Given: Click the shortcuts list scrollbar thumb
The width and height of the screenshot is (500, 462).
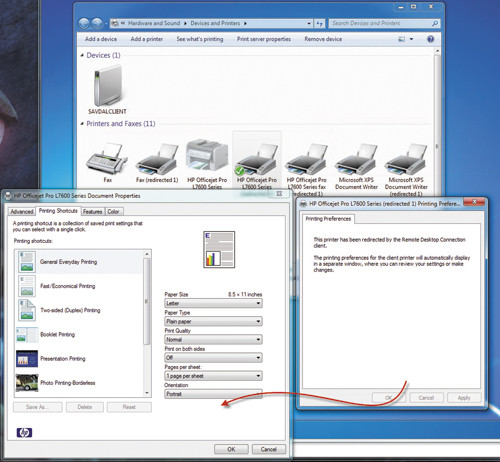Looking at the screenshot, I should click(147, 301).
